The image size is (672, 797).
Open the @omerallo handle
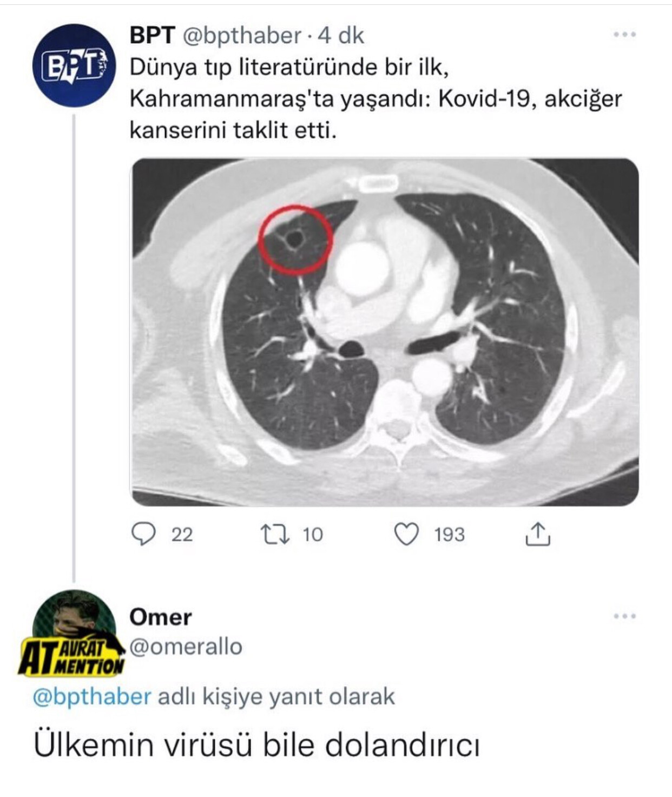[x=186, y=647]
